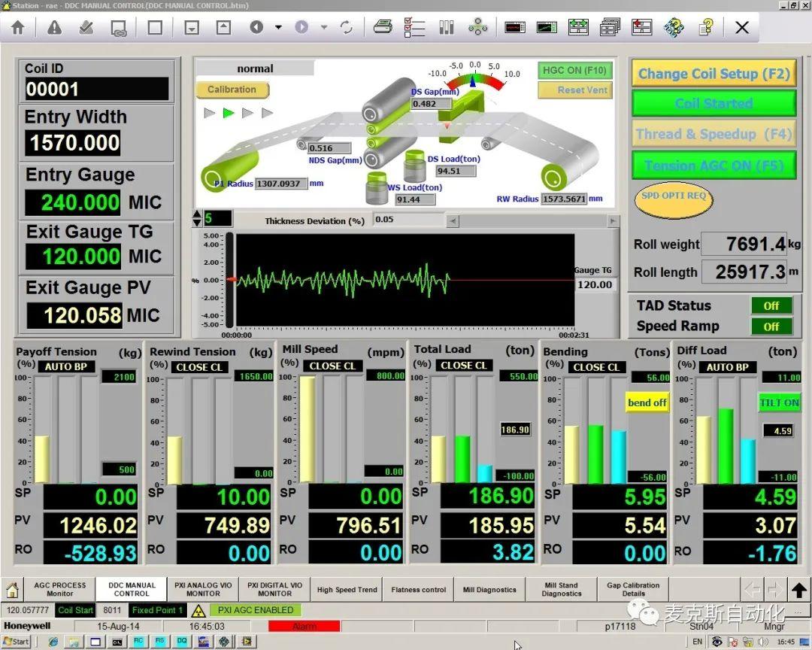Click the Calibration button
Viewport: 812px width, 650px height.
(x=232, y=90)
